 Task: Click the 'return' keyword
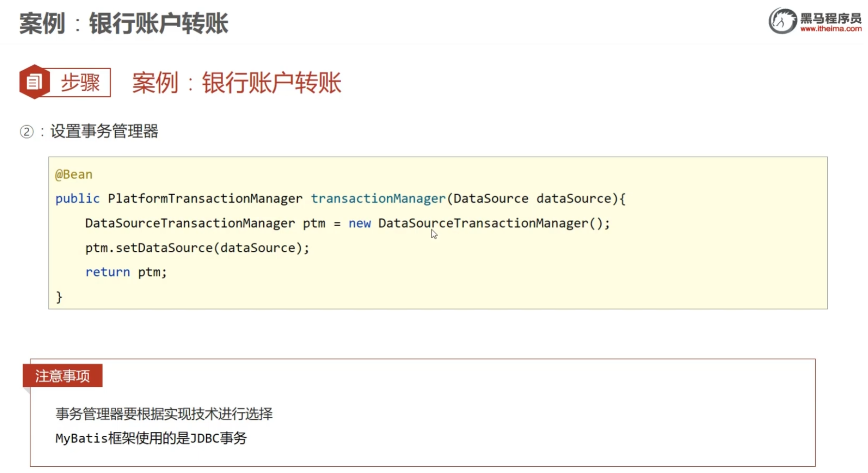pos(107,272)
